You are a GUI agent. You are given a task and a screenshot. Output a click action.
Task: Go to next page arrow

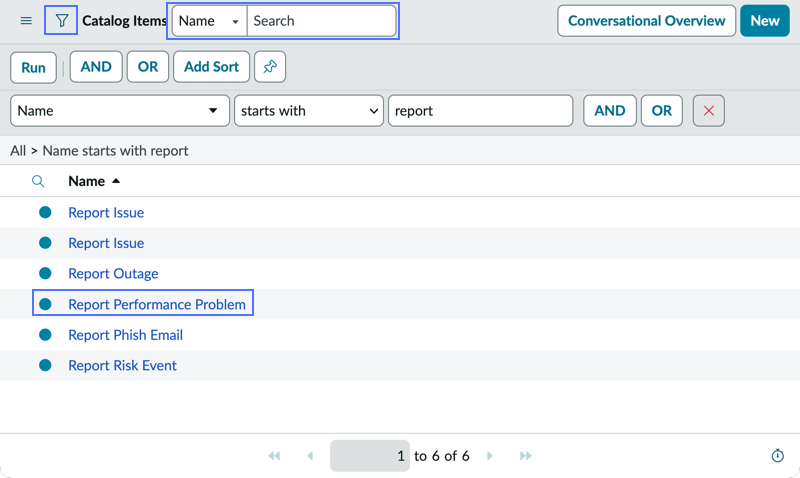[490, 456]
